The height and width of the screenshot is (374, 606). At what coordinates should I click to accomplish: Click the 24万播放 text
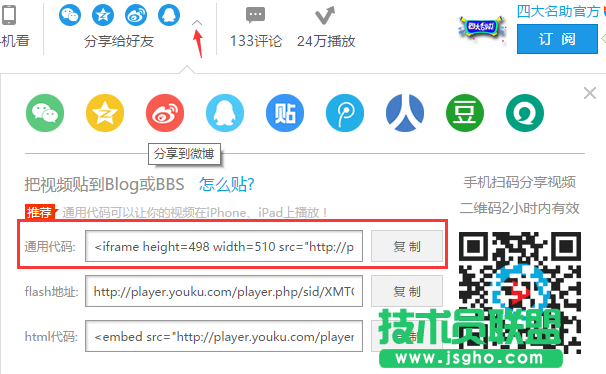(x=326, y=41)
